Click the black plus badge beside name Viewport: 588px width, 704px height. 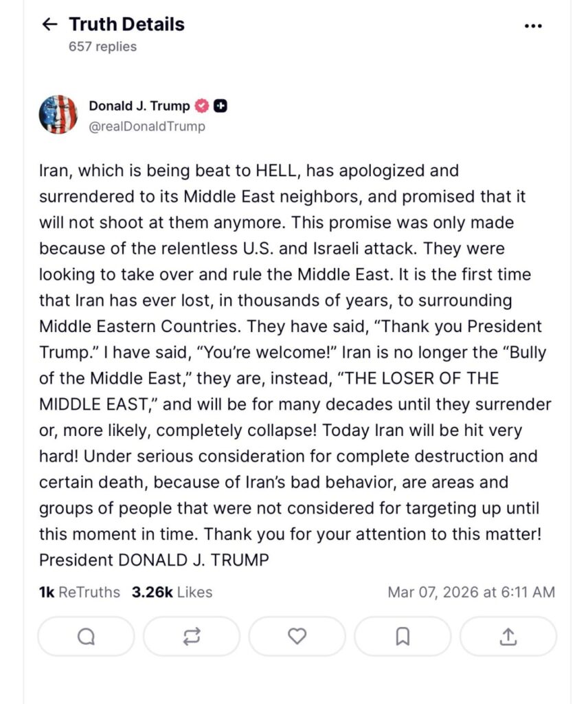tap(220, 106)
